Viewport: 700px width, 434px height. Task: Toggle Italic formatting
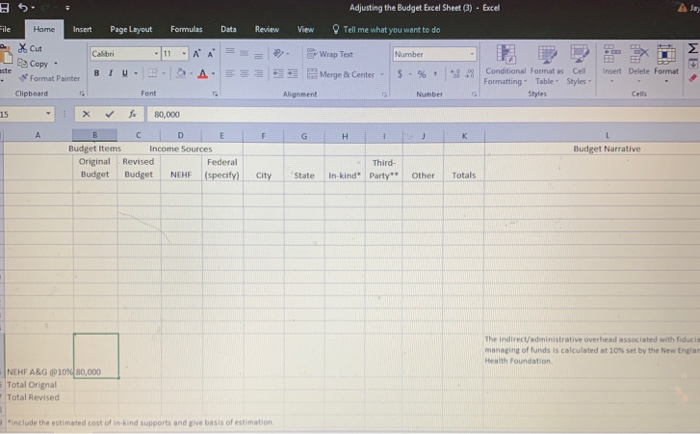(x=110, y=73)
